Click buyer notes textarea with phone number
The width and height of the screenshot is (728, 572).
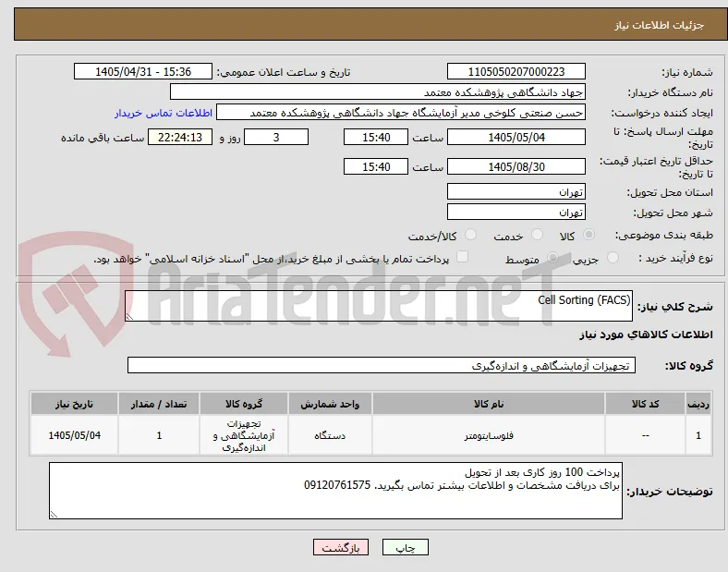(x=335, y=491)
